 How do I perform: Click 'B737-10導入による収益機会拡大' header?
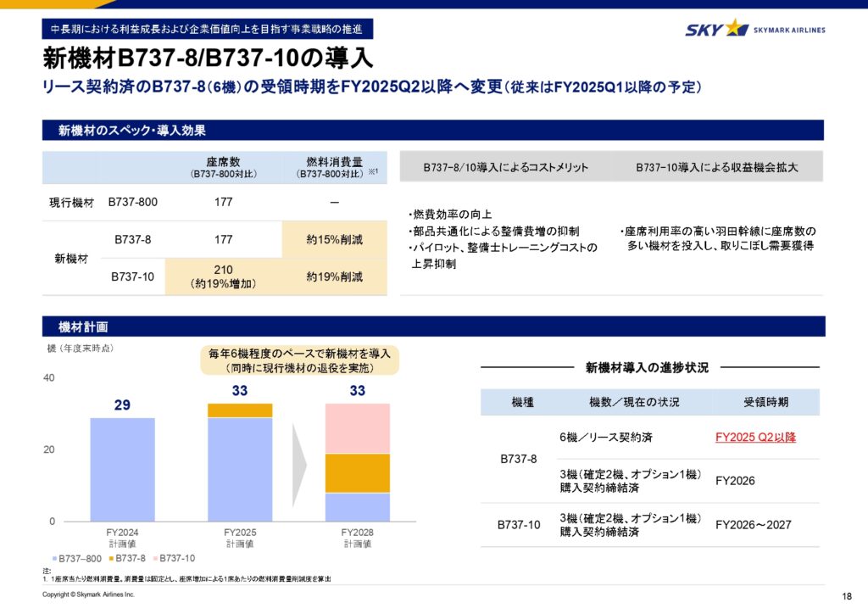coord(717,167)
